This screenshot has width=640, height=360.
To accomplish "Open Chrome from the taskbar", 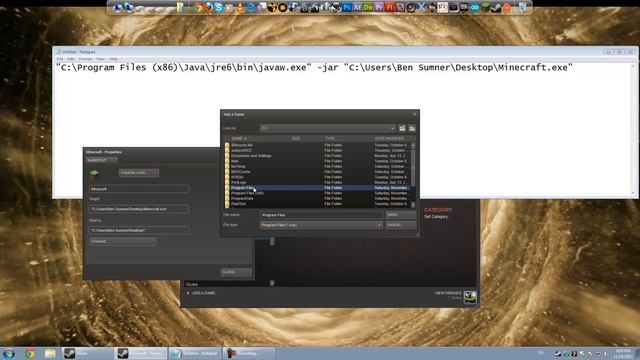I will coord(30,353).
